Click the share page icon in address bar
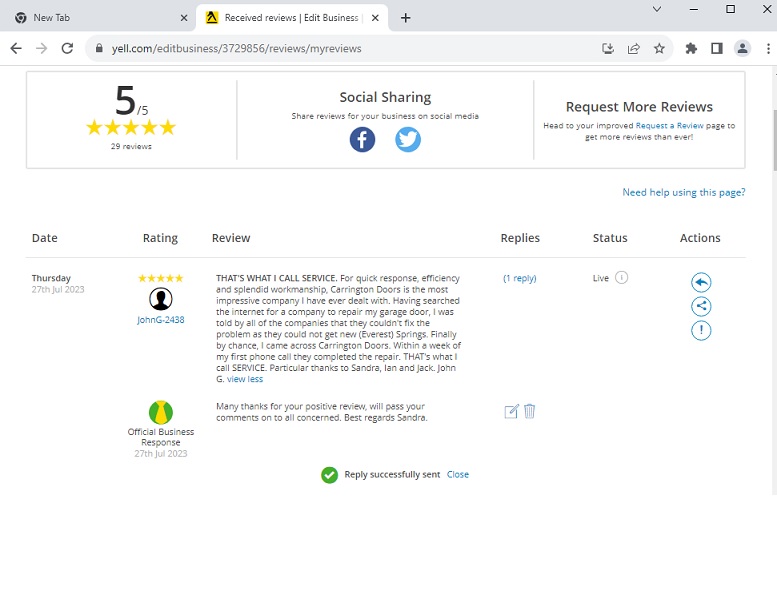The height and width of the screenshot is (615, 777). tap(633, 48)
